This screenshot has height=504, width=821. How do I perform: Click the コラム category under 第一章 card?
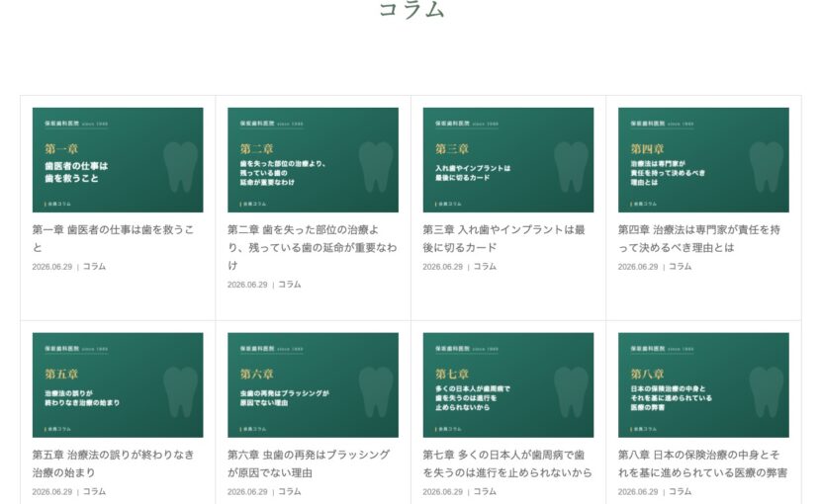point(94,267)
